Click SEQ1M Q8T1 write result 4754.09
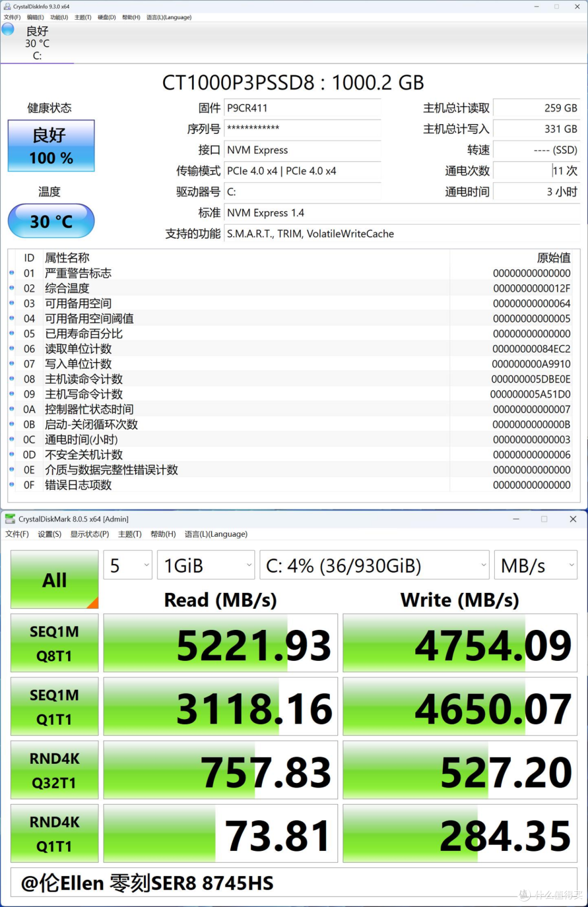The height and width of the screenshot is (907, 588). click(460, 643)
